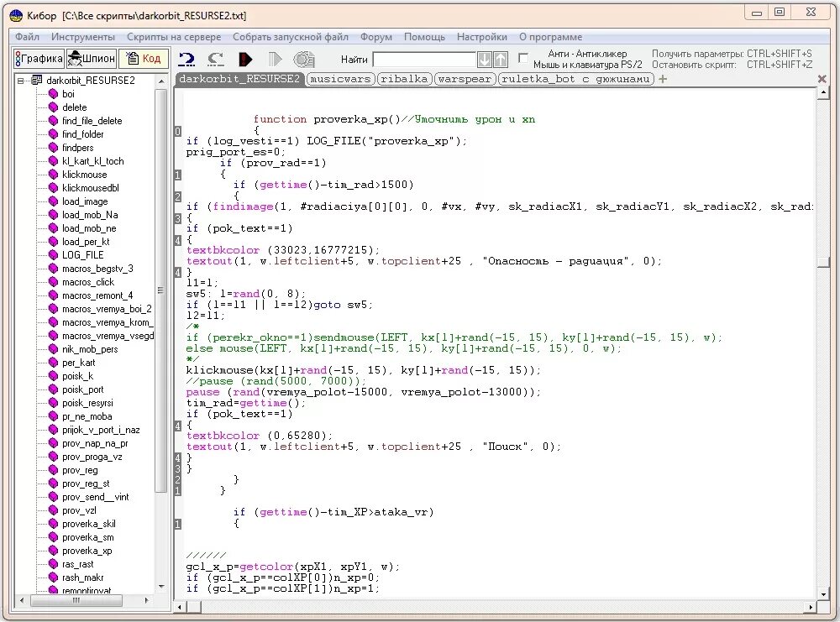Find next with the down arrow
Viewport: 840px width, 622px height.
coord(485,59)
